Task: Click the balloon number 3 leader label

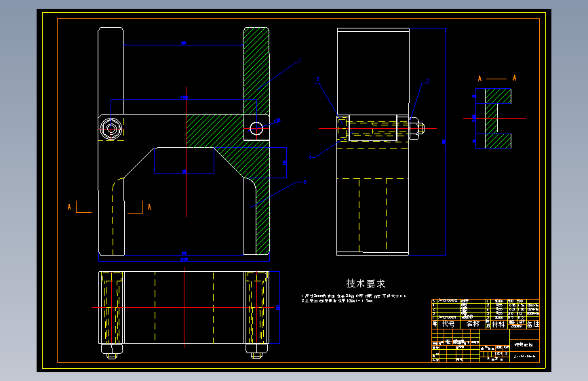Action: point(427,81)
